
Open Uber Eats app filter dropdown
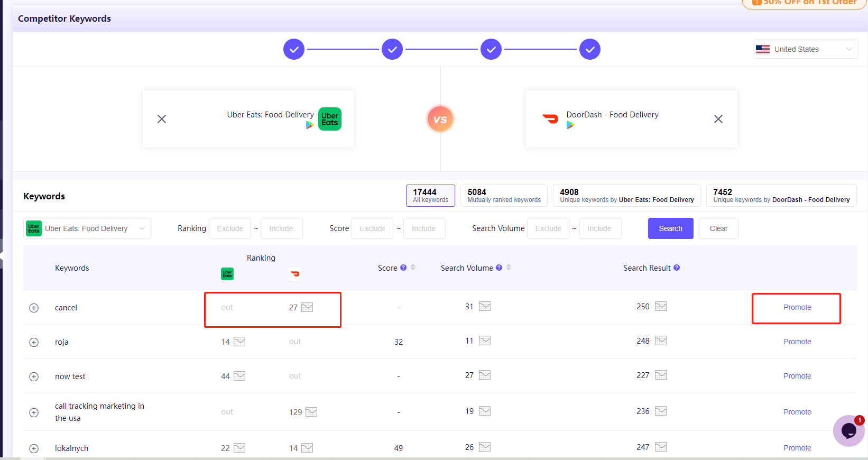tap(87, 228)
